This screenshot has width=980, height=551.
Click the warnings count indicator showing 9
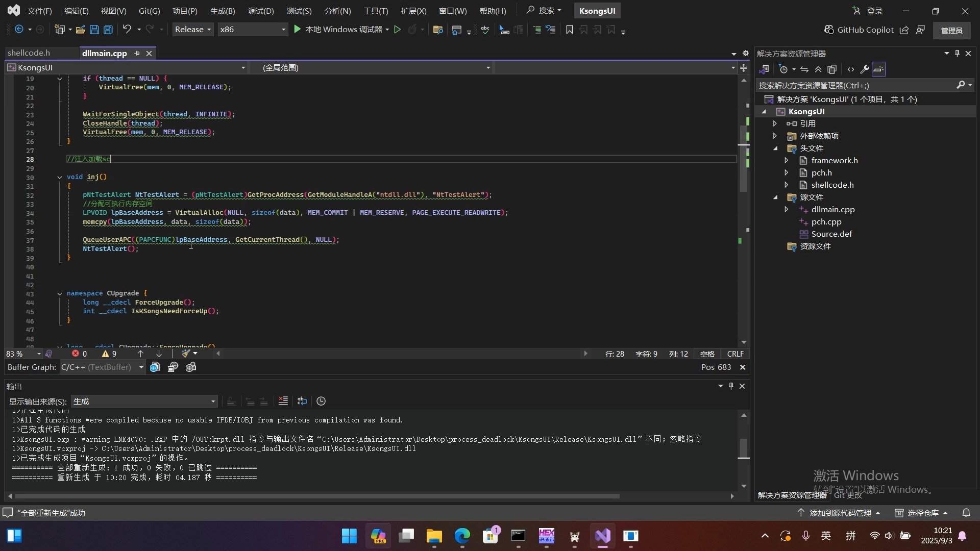(x=109, y=354)
